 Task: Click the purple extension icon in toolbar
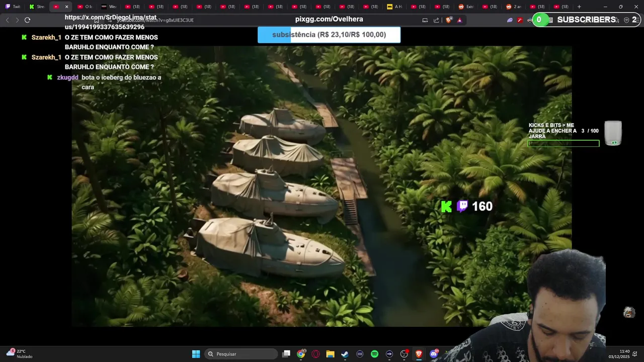[x=510, y=20]
